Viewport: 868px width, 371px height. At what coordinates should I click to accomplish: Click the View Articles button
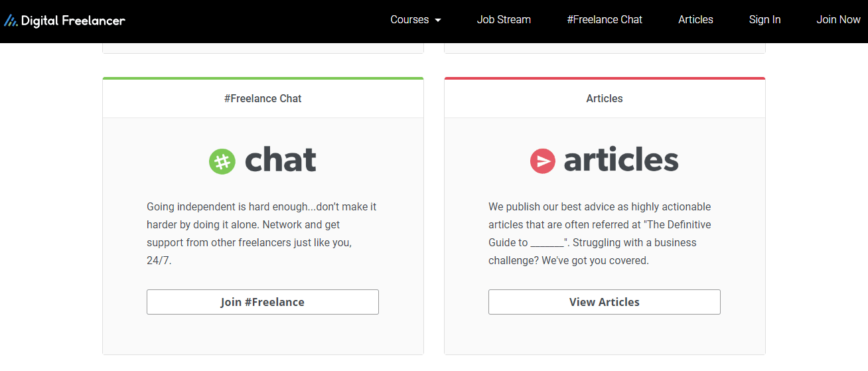click(x=605, y=302)
